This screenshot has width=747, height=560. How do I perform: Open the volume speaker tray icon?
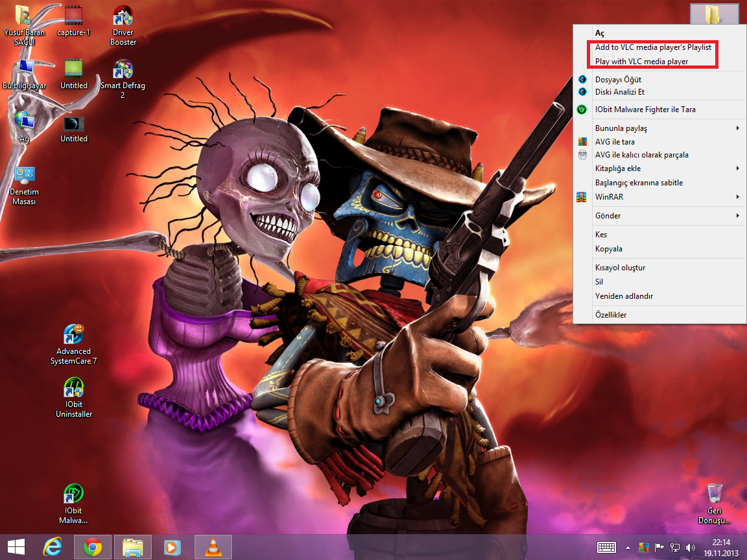point(691,548)
